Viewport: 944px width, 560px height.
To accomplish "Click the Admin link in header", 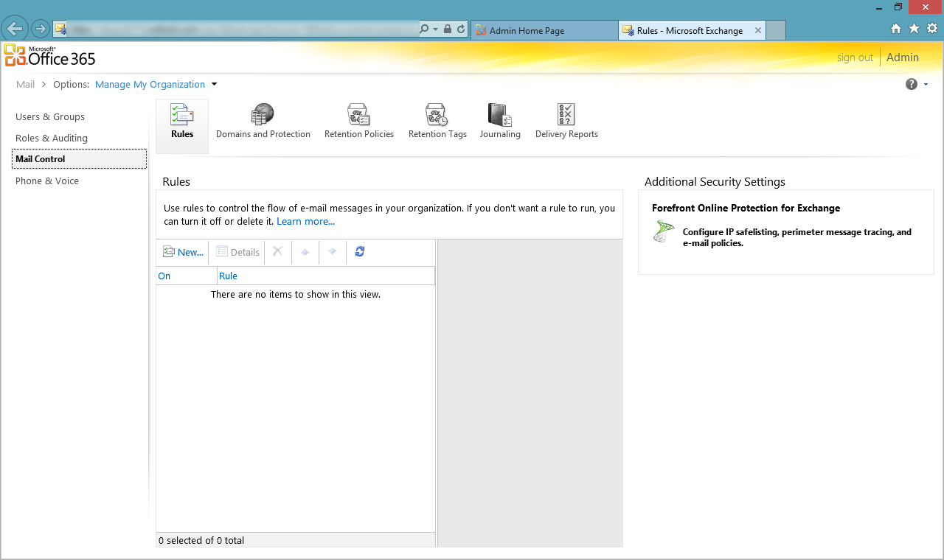I will 903,57.
